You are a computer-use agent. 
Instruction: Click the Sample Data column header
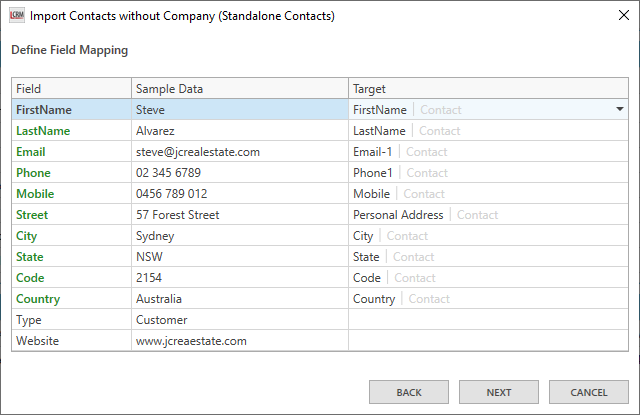pos(239,89)
